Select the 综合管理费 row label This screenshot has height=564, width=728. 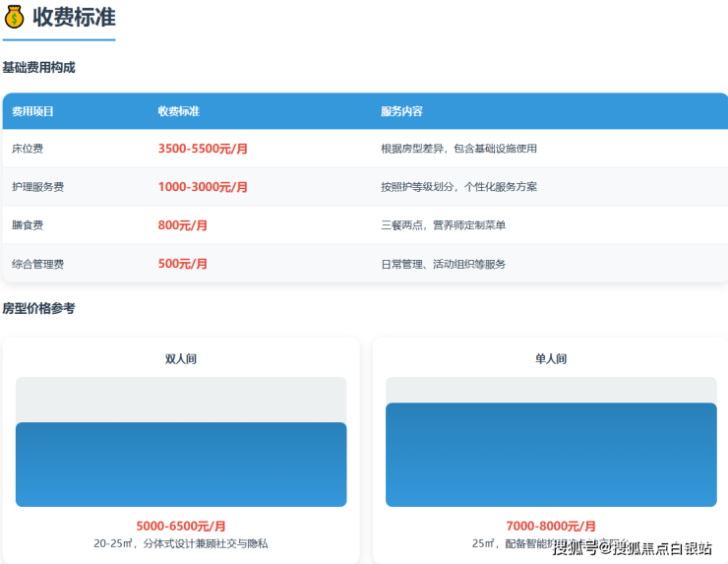pos(37,264)
